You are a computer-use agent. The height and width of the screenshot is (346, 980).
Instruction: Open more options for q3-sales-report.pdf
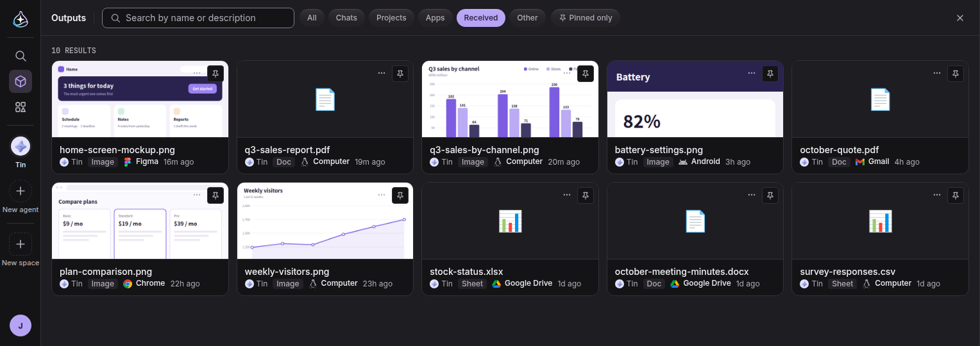click(382, 73)
